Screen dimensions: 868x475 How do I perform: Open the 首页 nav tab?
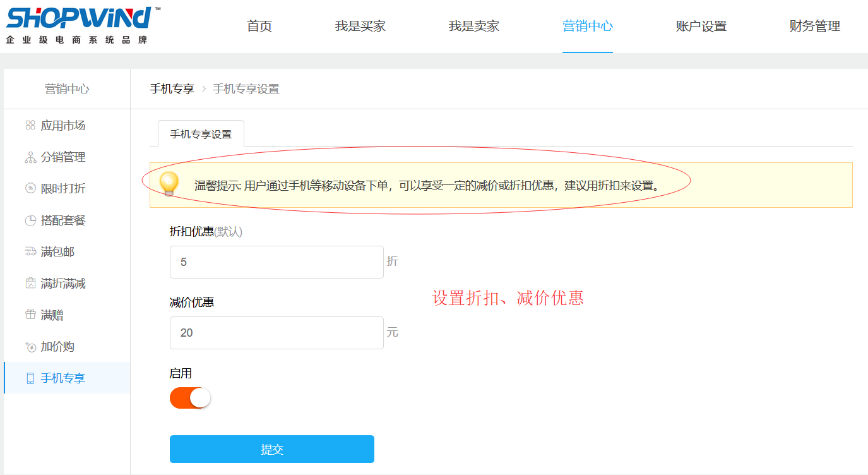tap(259, 26)
